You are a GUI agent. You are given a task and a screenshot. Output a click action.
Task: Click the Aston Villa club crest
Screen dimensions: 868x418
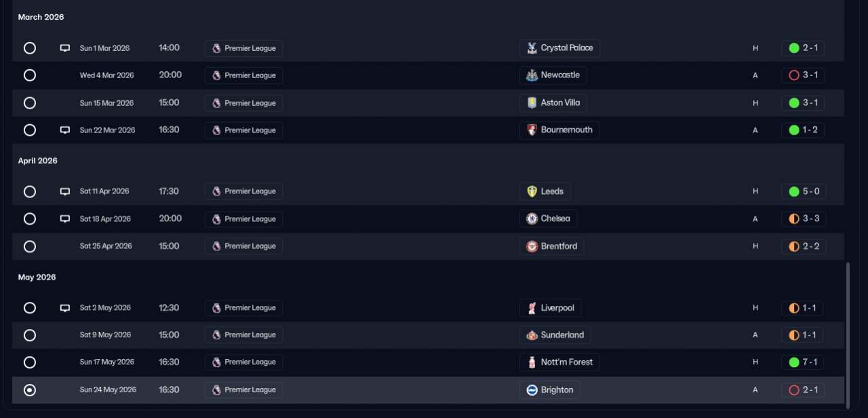[x=532, y=103]
